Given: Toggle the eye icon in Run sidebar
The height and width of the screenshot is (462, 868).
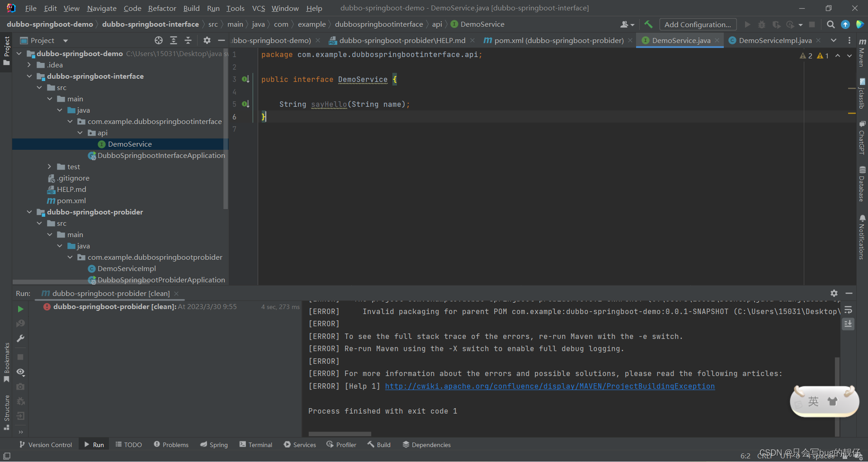Looking at the screenshot, I should tap(20, 372).
